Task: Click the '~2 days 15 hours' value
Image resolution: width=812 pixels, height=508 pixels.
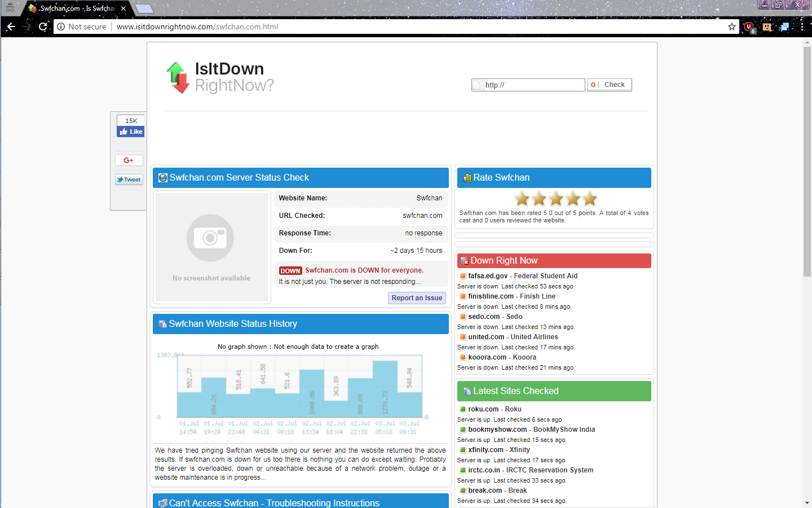Action: click(416, 251)
